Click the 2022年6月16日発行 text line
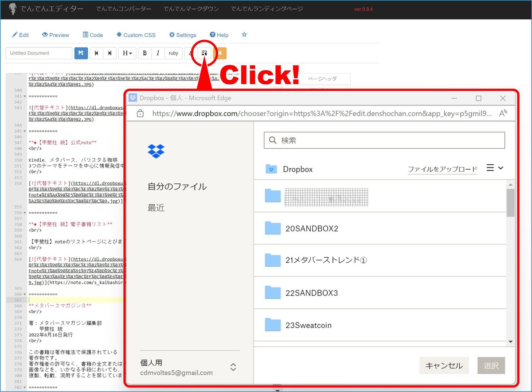Screen dimensions: 532x392 [51, 335]
